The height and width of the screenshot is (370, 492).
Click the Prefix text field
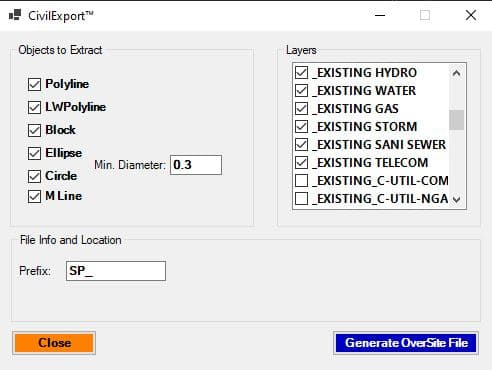116,271
